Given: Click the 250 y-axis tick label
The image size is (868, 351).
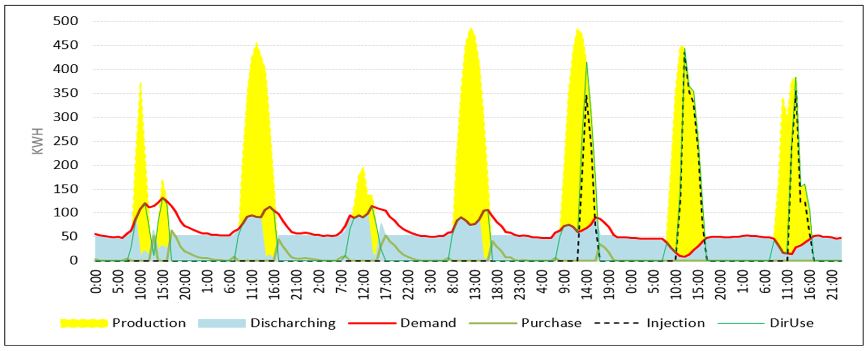Looking at the screenshot, I should (65, 141).
